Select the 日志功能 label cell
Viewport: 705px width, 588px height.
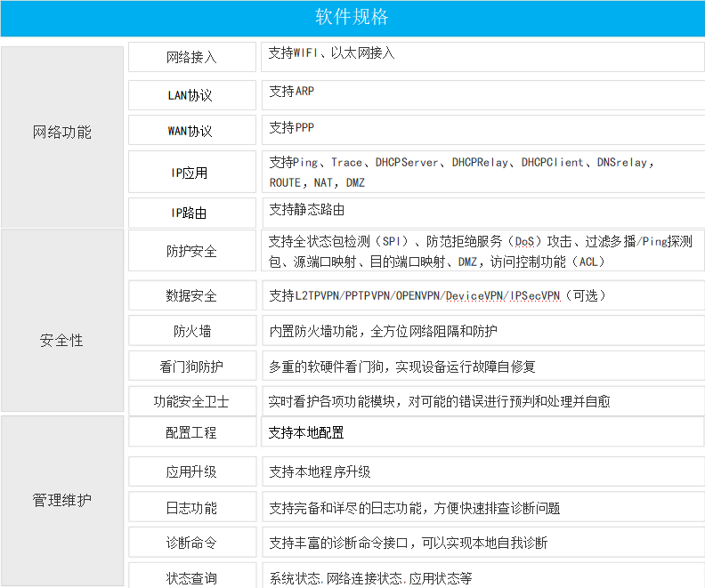click(x=191, y=508)
